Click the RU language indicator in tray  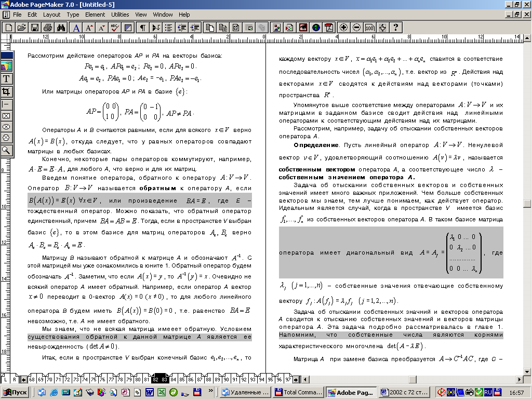[488, 392]
